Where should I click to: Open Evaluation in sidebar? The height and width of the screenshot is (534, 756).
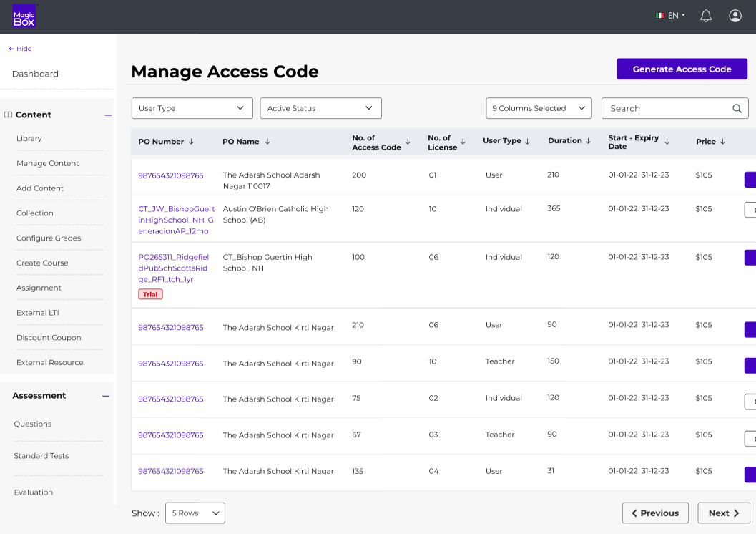[34, 492]
